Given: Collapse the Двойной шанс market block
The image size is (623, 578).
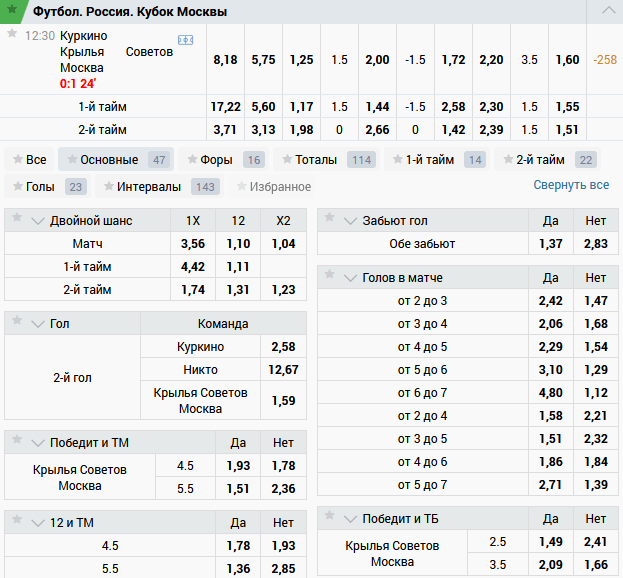Looking at the screenshot, I should pyautogui.click(x=38, y=221).
